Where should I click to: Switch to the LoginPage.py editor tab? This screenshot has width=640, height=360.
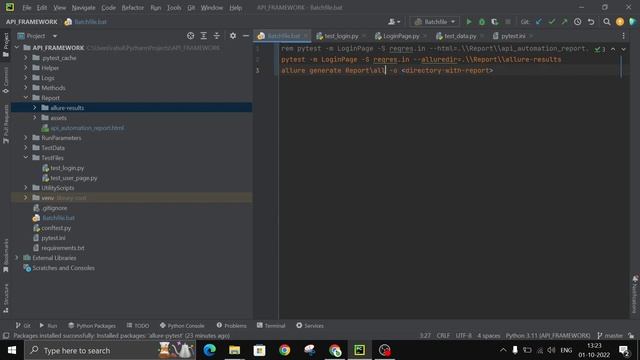point(401,36)
